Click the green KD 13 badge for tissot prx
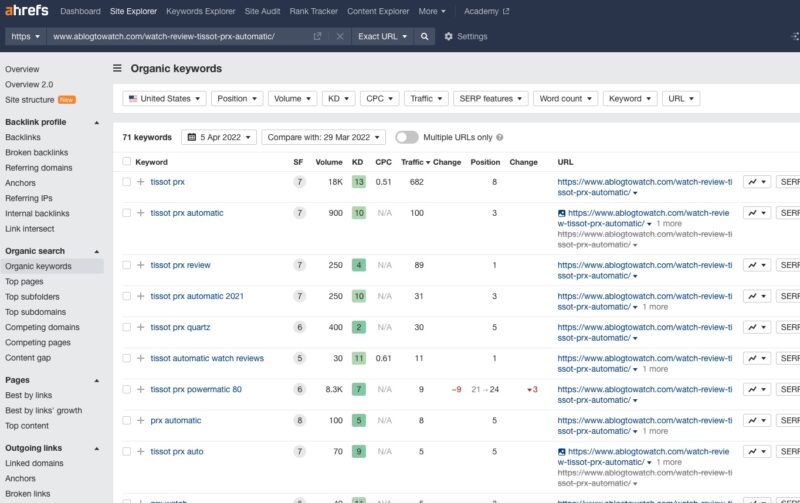800x503 pixels. click(359, 182)
